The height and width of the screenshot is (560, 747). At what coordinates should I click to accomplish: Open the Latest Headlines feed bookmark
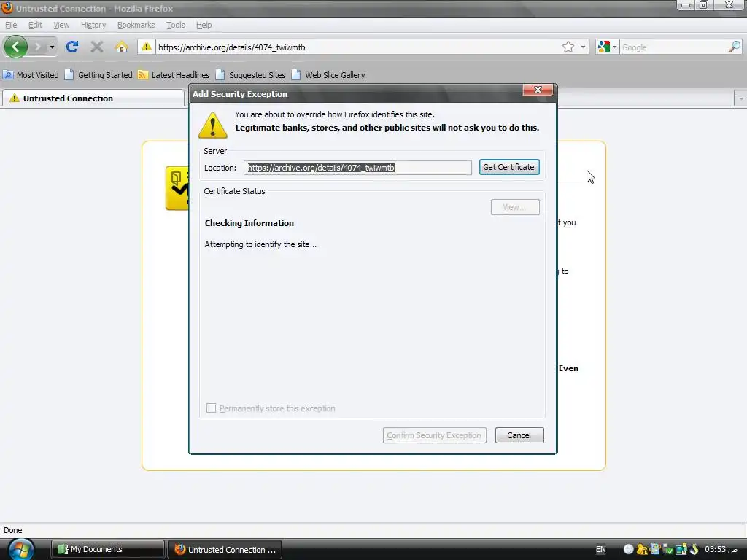click(x=174, y=75)
